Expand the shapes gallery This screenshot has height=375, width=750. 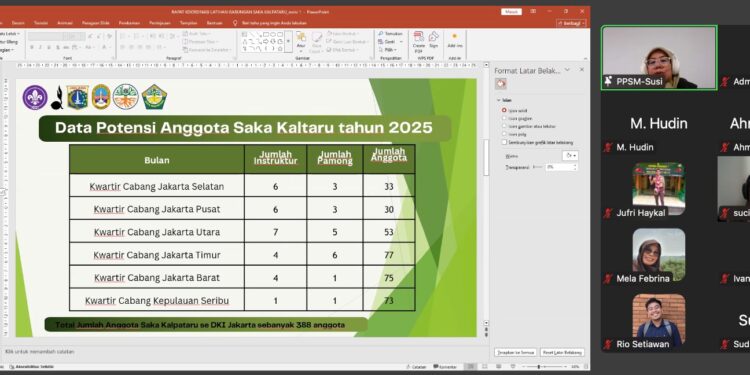tap(288, 42)
